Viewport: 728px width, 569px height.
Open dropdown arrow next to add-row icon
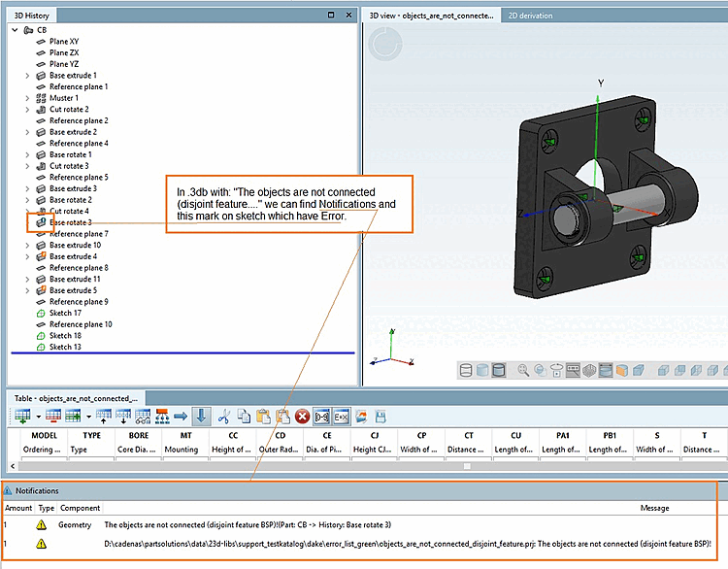37,416
